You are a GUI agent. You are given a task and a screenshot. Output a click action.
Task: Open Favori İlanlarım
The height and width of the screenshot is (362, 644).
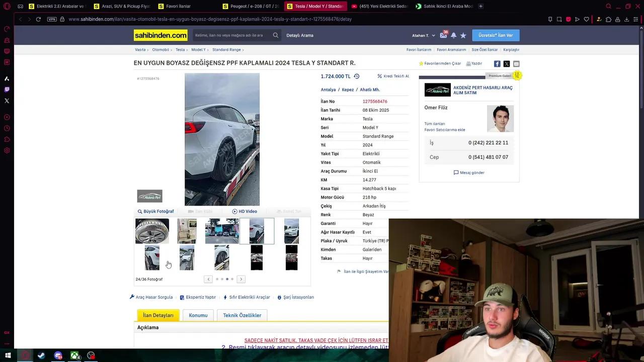[419, 50]
